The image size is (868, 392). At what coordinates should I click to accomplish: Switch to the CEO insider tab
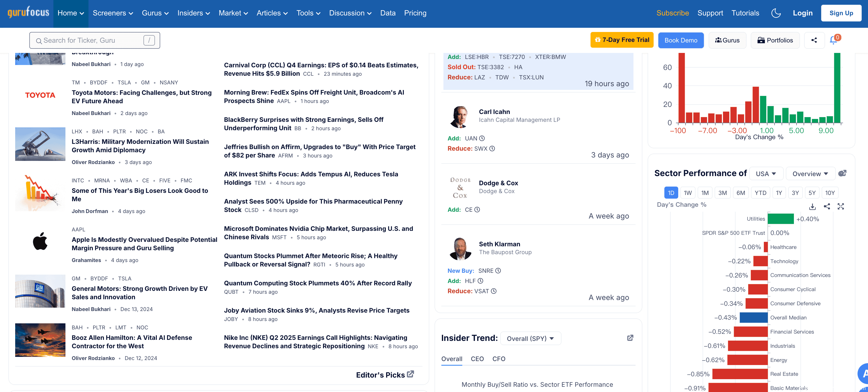point(477,359)
